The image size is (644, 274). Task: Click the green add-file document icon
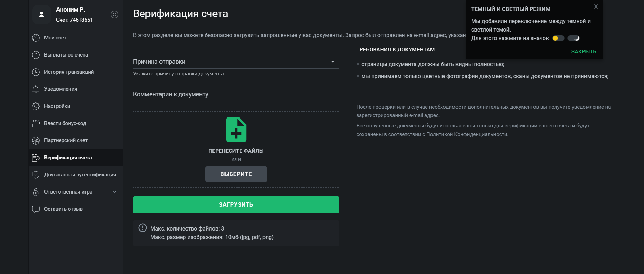pyautogui.click(x=236, y=130)
